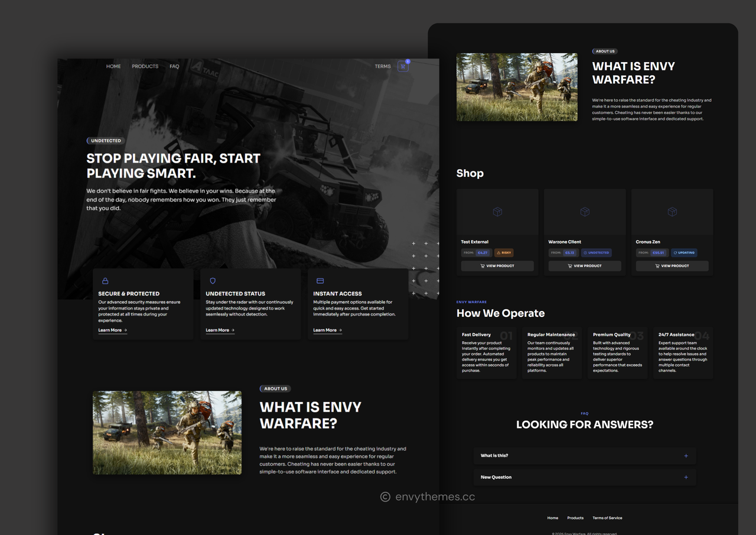756x535 pixels.
Task: Click the UNDETECTED badge above hero headline
Action: 106,141
